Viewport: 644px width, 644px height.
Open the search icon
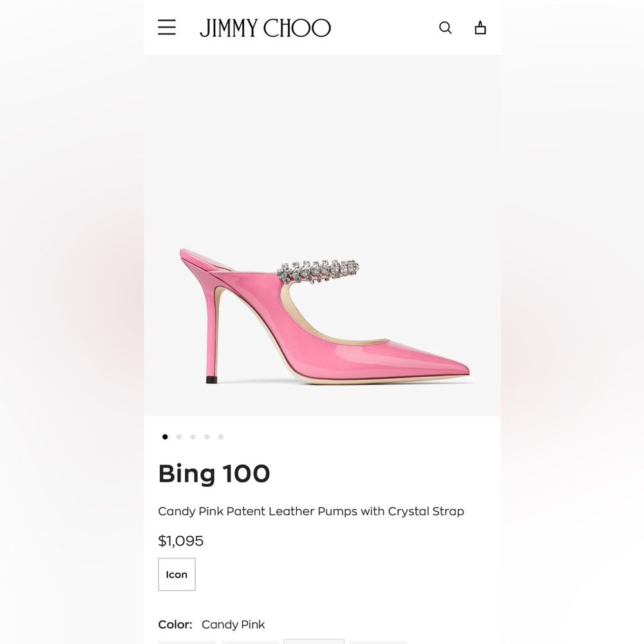(x=445, y=28)
